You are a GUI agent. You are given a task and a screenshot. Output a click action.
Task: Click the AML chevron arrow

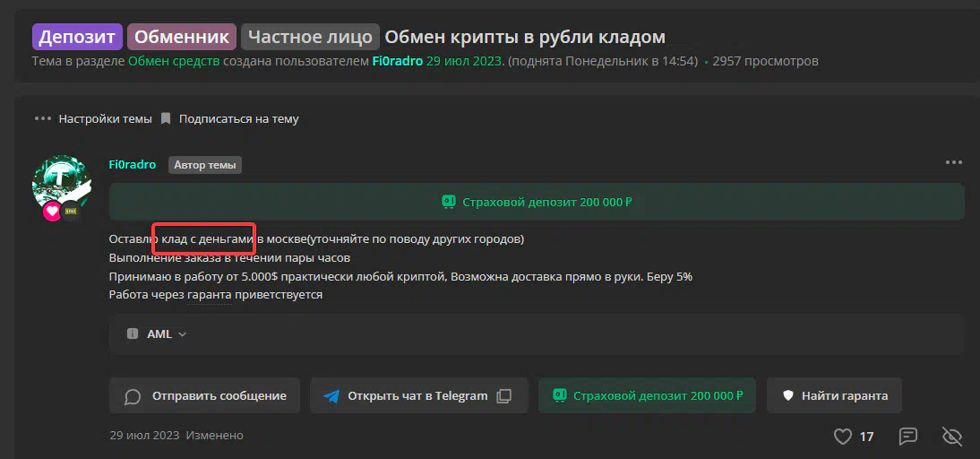tap(182, 334)
